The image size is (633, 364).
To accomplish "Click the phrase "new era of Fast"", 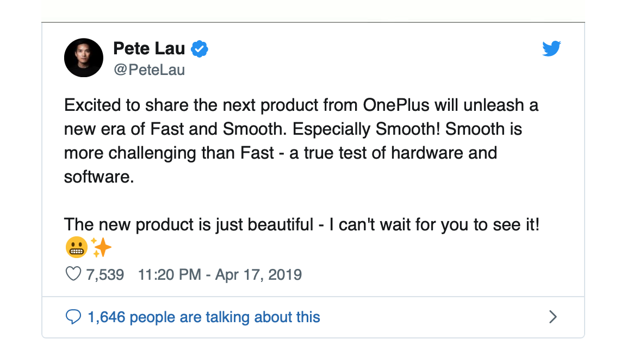I will coord(125,129).
